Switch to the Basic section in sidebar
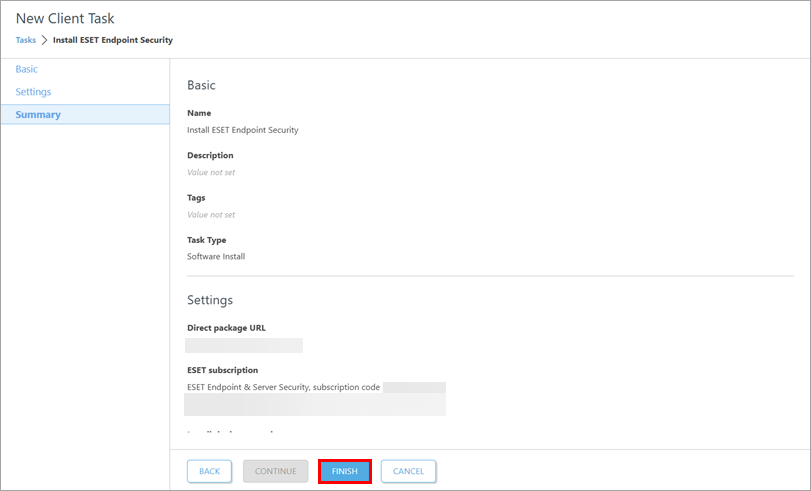The width and height of the screenshot is (811, 491). point(27,69)
